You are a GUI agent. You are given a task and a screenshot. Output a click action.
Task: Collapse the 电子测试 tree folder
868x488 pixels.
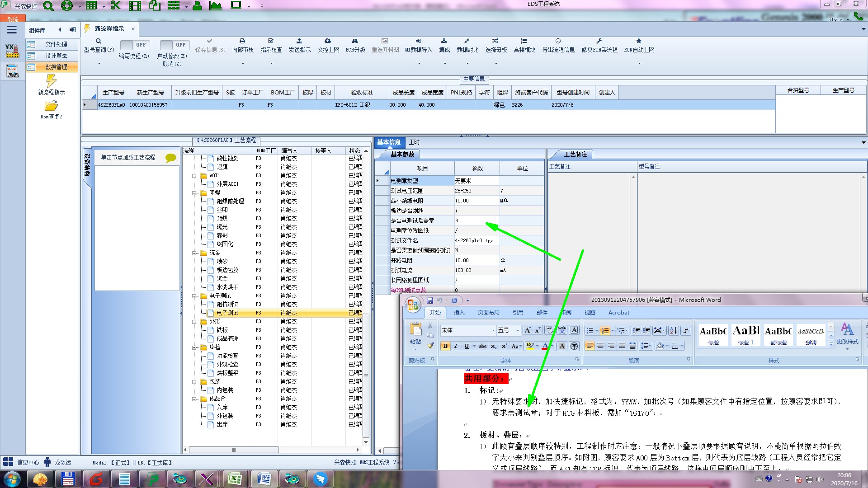[195, 296]
